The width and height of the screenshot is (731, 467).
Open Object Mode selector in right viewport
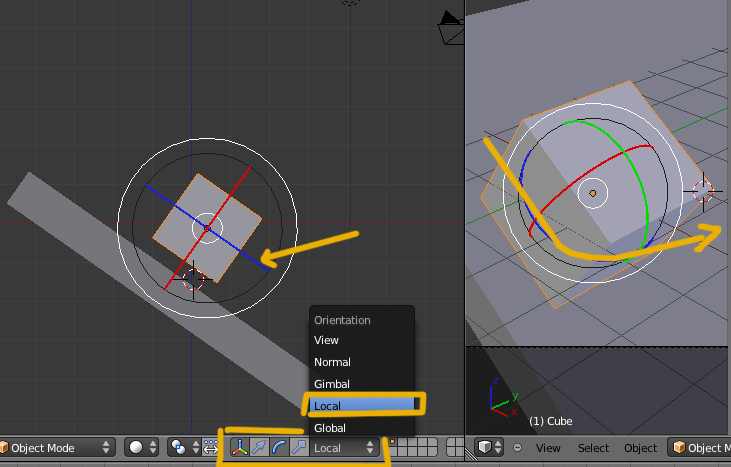point(699,448)
